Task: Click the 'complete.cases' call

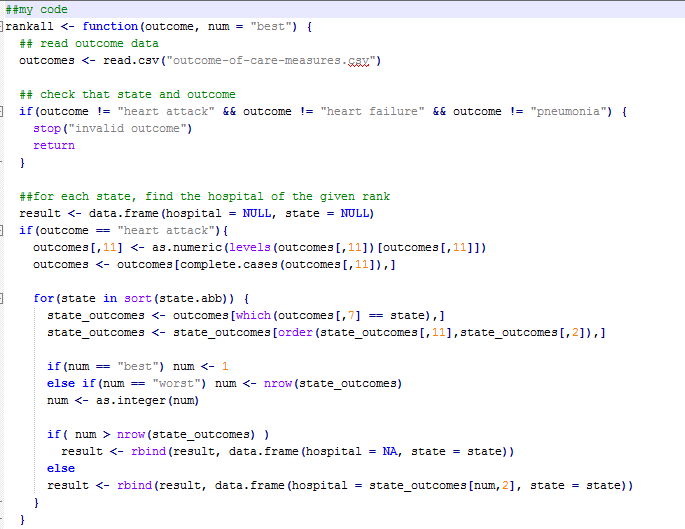Action: click(x=229, y=265)
